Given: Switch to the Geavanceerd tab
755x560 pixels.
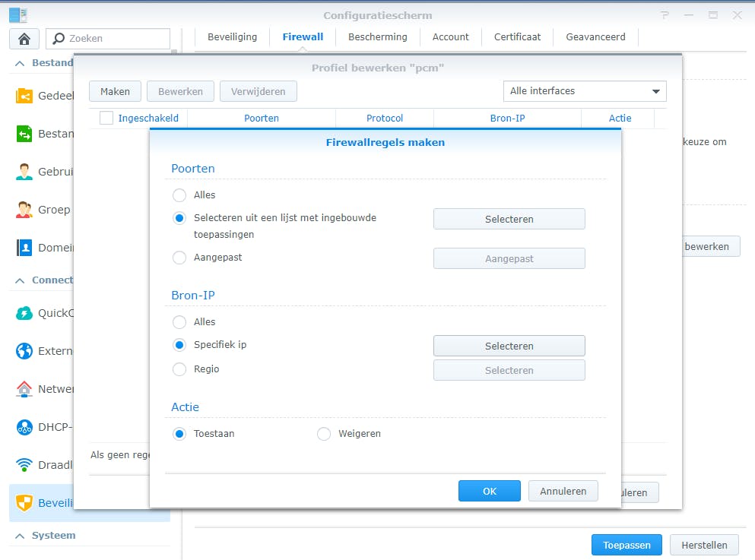Looking at the screenshot, I should [595, 37].
